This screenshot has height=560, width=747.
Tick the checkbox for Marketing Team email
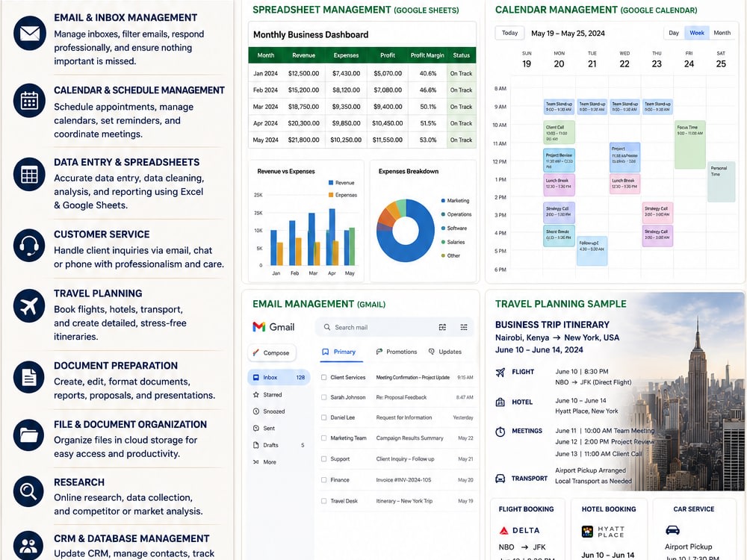(x=324, y=438)
